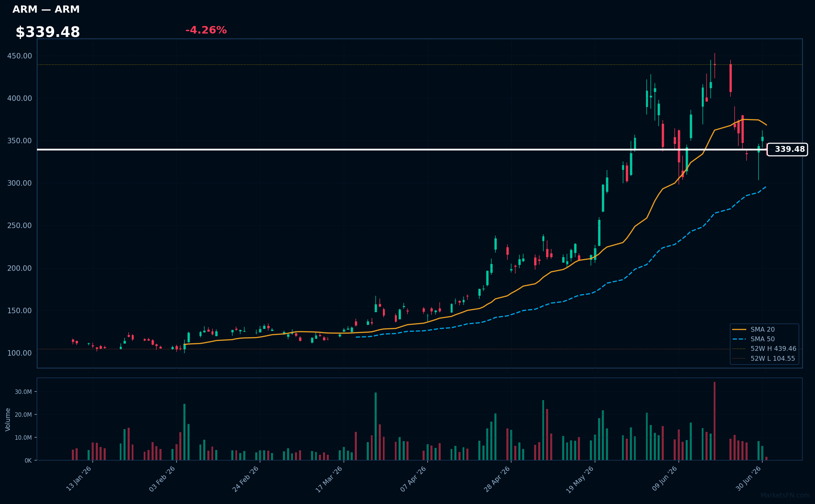The height and width of the screenshot is (504, 815).
Task: Click the MarketsFN.com watermark
Action: tap(785, 495)
